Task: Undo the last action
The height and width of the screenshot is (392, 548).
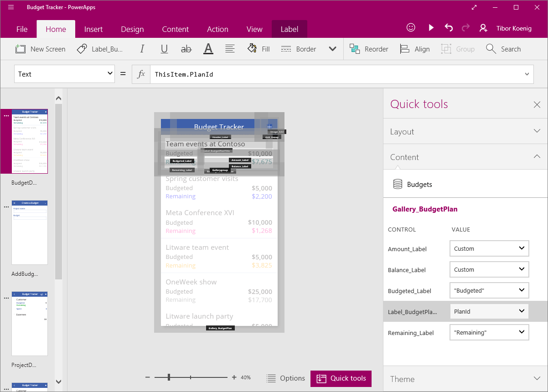Action: [449, 28]
